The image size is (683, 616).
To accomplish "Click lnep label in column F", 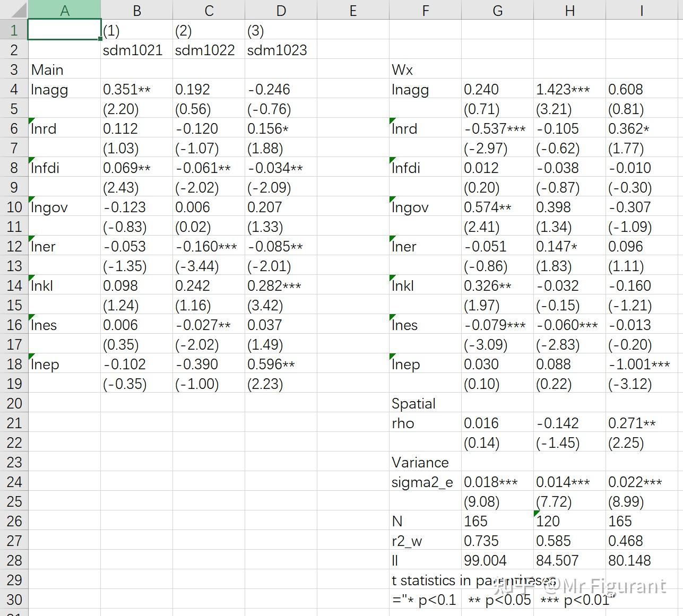I will [x=425, y=363].
